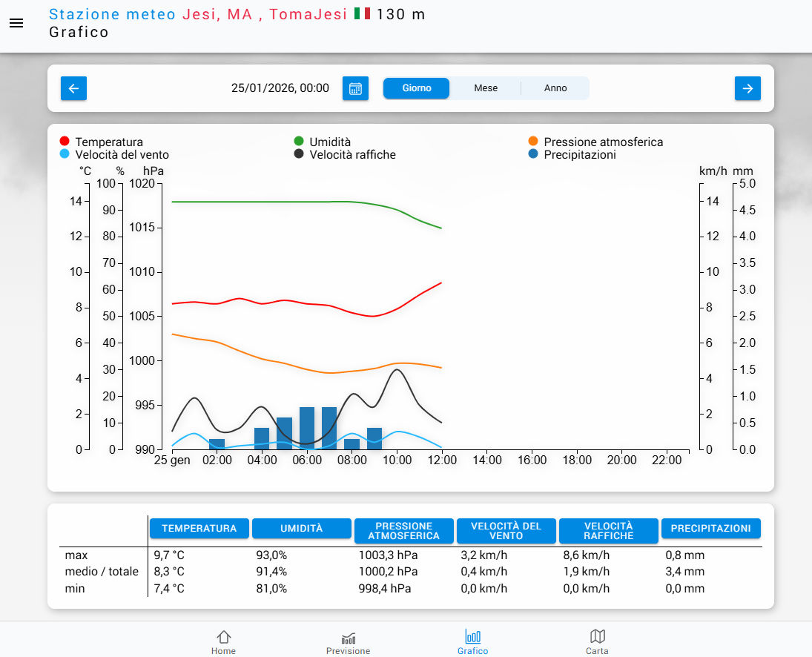This screenshot has width=812, height=657.
Task: Open the Home navigation icon
Action: point(223,641)
